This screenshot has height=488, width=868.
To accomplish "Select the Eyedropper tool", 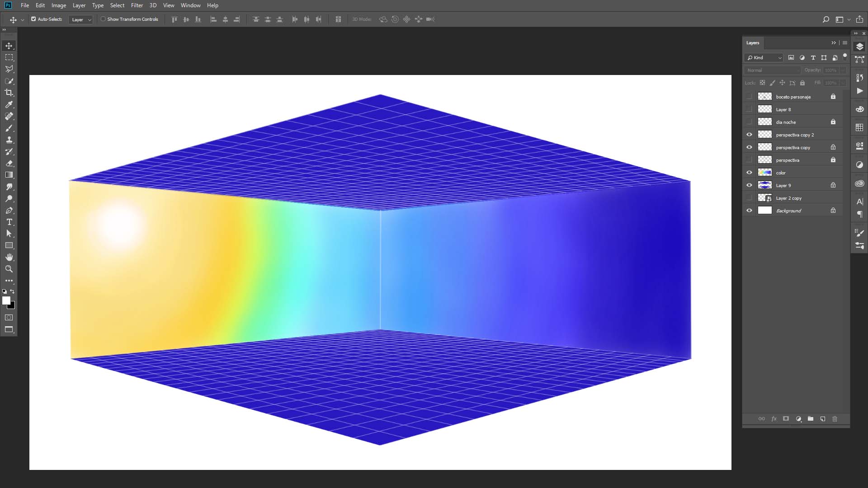I will point(9,104).
